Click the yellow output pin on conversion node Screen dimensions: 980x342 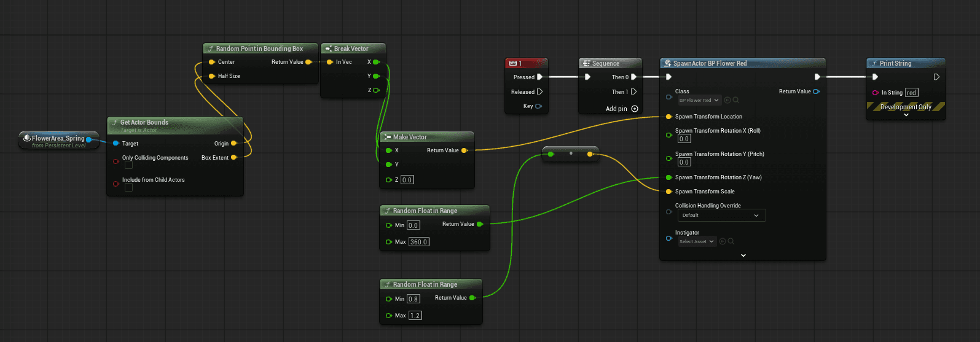(x=590, y=154)
